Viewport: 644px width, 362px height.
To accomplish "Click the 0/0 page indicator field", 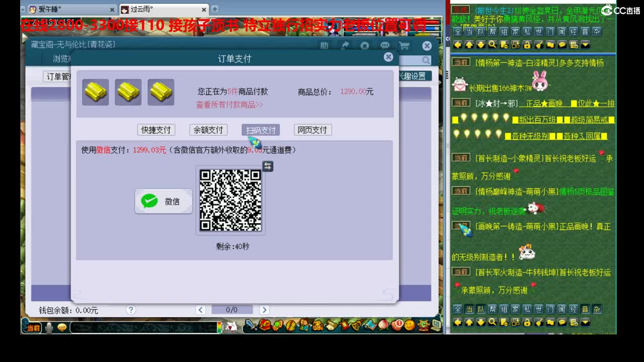I will (x=232, y=310).
